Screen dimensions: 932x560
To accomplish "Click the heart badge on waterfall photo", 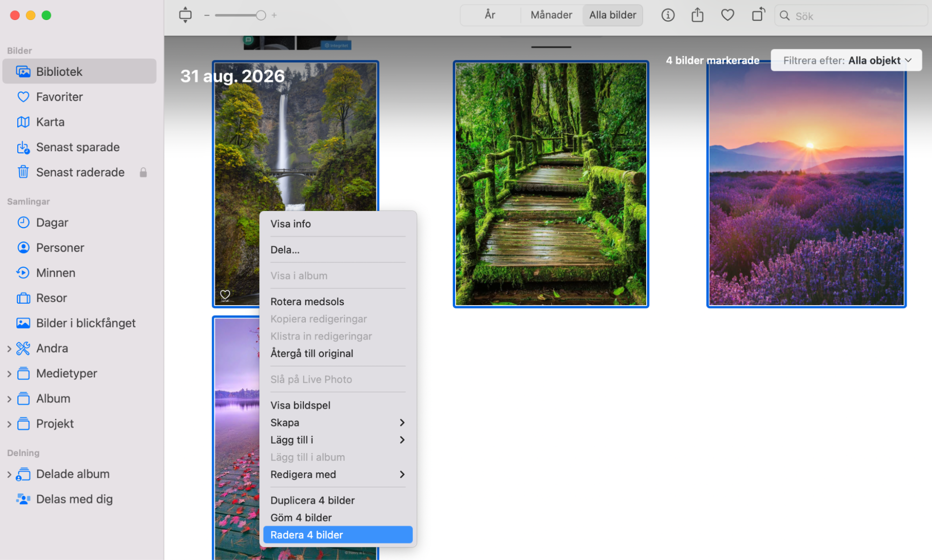I will [225, 295].
